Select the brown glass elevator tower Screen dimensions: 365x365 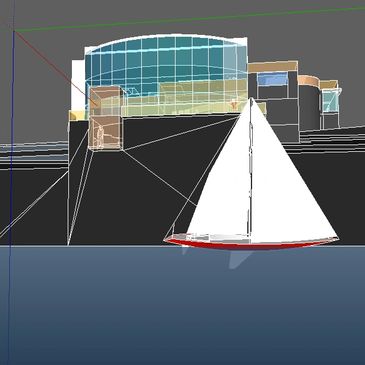(x=105, y=117)
